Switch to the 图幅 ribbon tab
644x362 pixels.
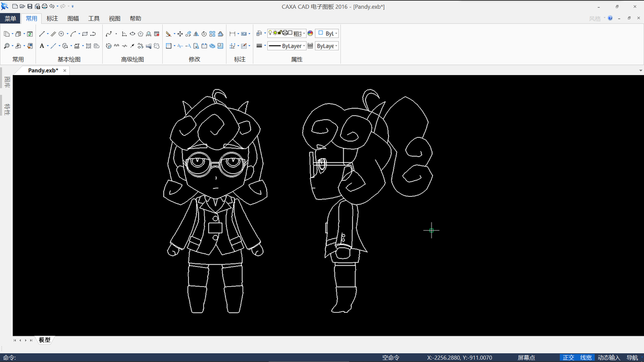73,18
